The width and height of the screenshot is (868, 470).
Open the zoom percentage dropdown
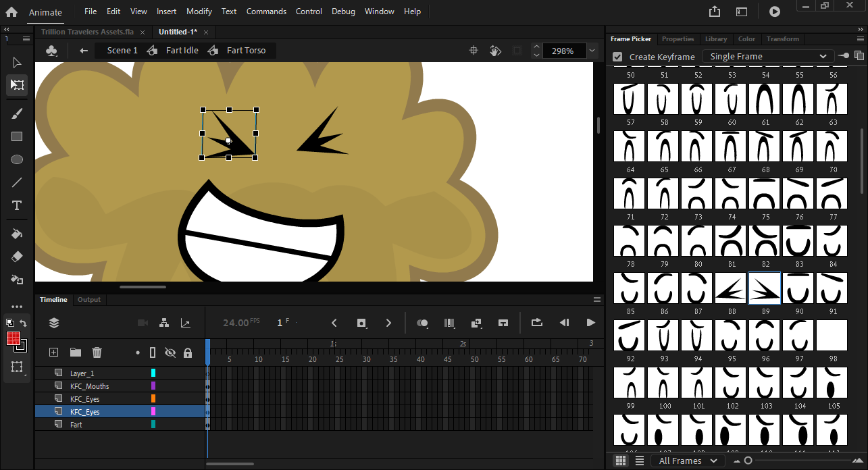(592, 50)
